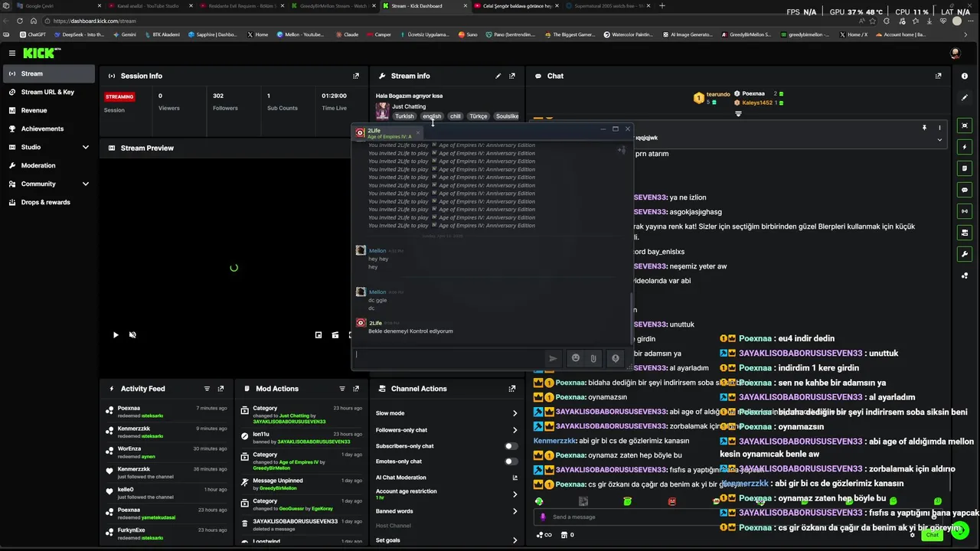
Task: Open AI Chat Moderation external link
Action: (514, 478)
